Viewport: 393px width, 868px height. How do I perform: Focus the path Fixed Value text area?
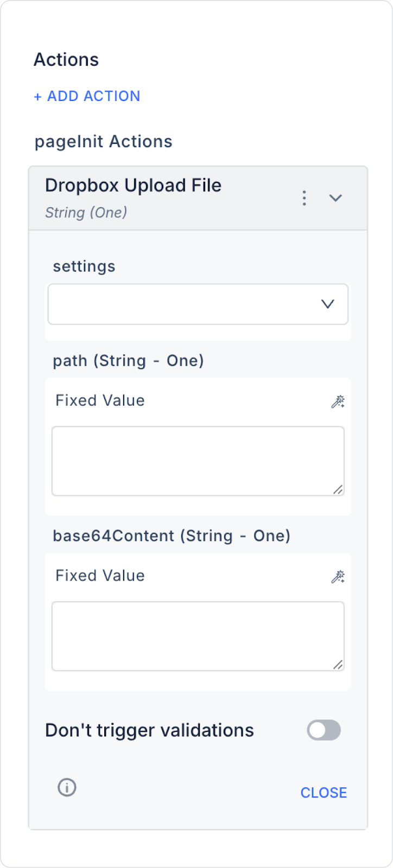click(198, 461)
